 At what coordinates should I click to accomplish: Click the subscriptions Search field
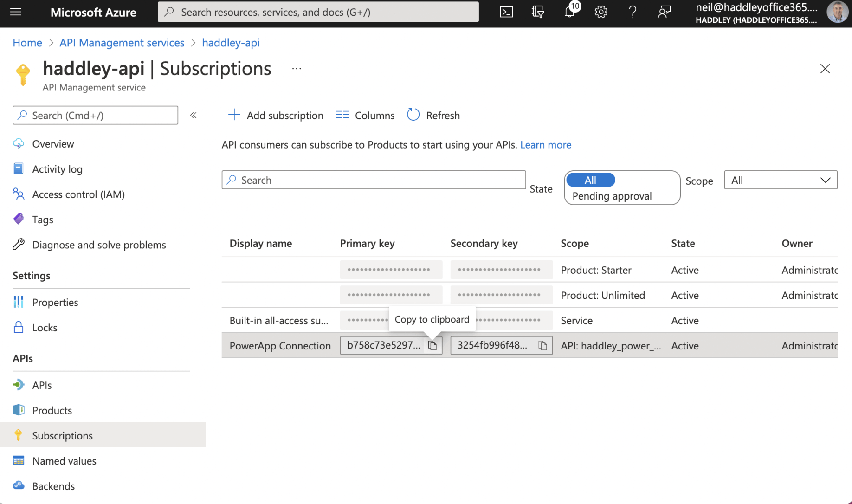374,180
